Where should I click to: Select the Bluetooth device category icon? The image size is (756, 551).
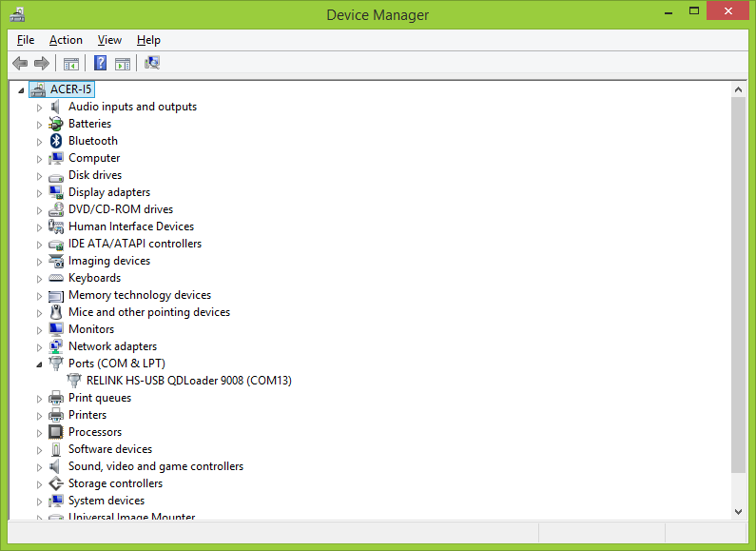(56, 141)
